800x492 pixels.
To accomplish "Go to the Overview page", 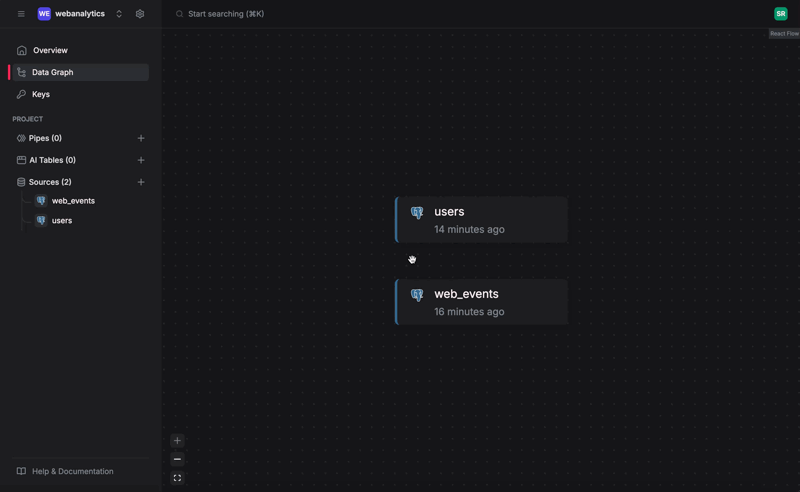I will click(81, 50).
